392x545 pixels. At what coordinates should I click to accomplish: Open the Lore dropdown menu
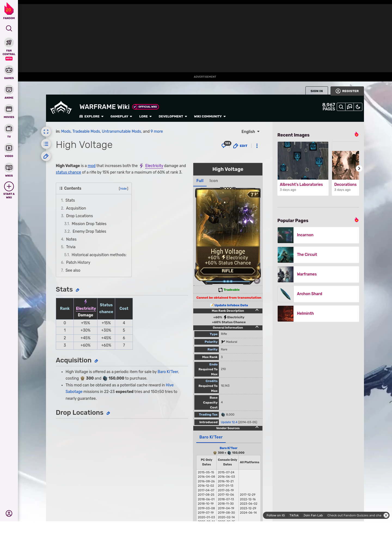[145, 116]
